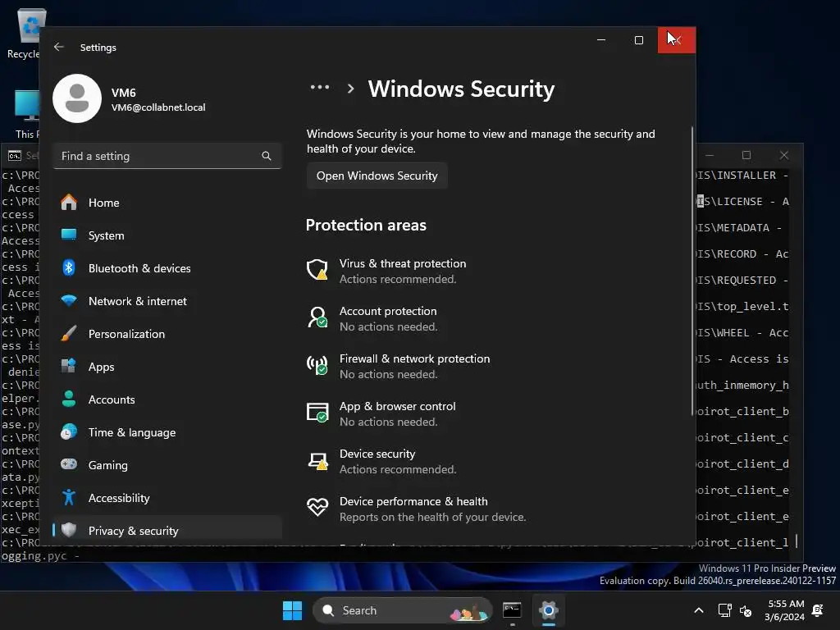Click the Bluetooth icon in sidebar
Image resolution: width=840 pixels, height=630 pixels.
[x=69, y=267]
